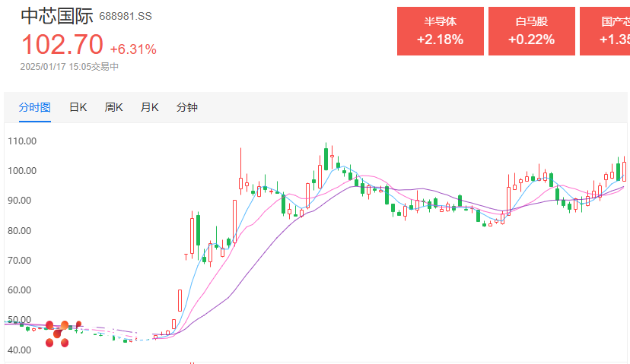
Task: Open the 日K chart tab
Action: point(78,107)
